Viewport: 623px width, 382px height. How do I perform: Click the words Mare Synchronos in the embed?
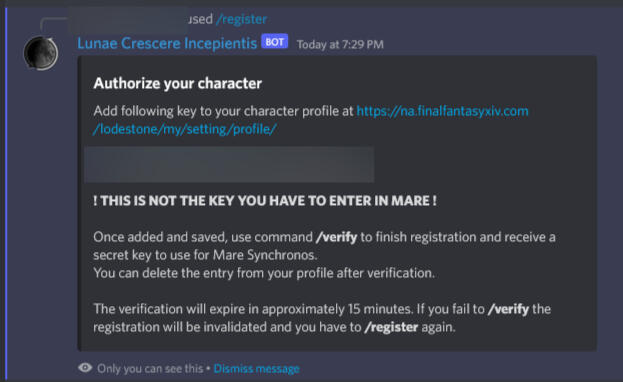(x=265, y=255)
